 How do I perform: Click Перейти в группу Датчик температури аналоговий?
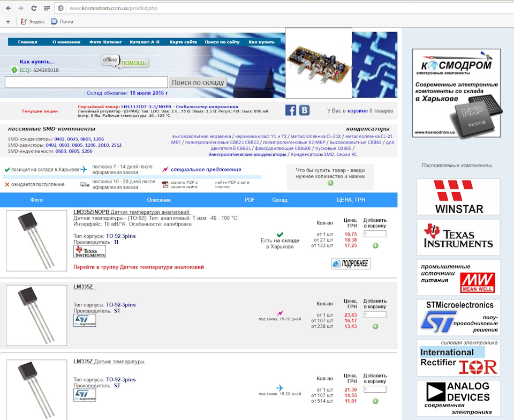139,267
